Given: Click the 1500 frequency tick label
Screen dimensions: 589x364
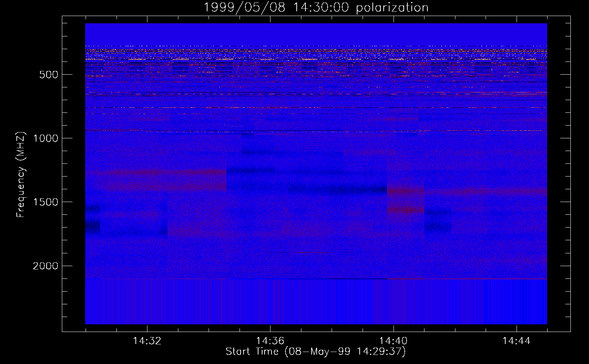Looking at the screenshot, I should click(x=46, y=202).
